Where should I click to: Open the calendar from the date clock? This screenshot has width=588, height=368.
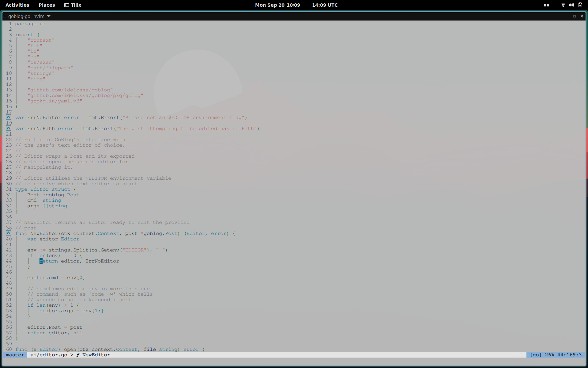(277, 5)
